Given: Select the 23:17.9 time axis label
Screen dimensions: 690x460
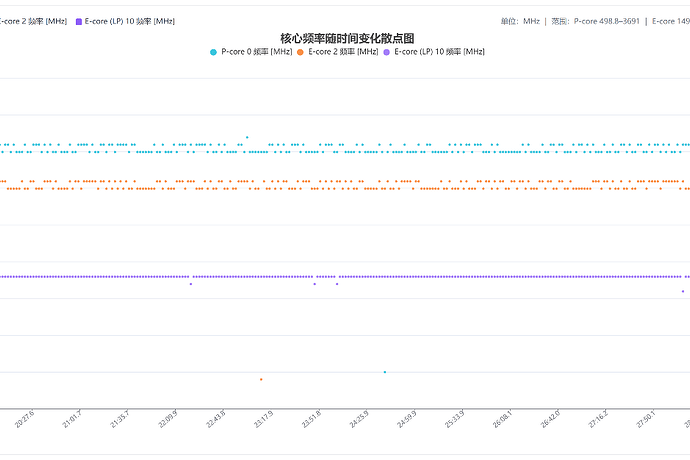Looking at the screenshot, I should point(263,419).
